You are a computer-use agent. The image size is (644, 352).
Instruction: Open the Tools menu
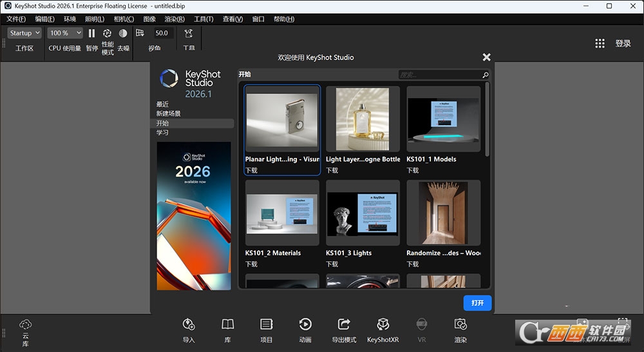204,19
